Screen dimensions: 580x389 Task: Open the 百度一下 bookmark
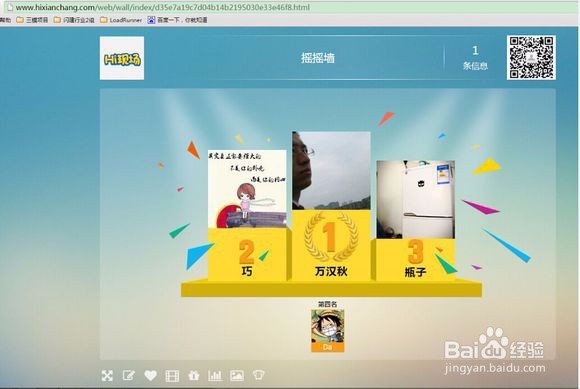tap(177, 20)
